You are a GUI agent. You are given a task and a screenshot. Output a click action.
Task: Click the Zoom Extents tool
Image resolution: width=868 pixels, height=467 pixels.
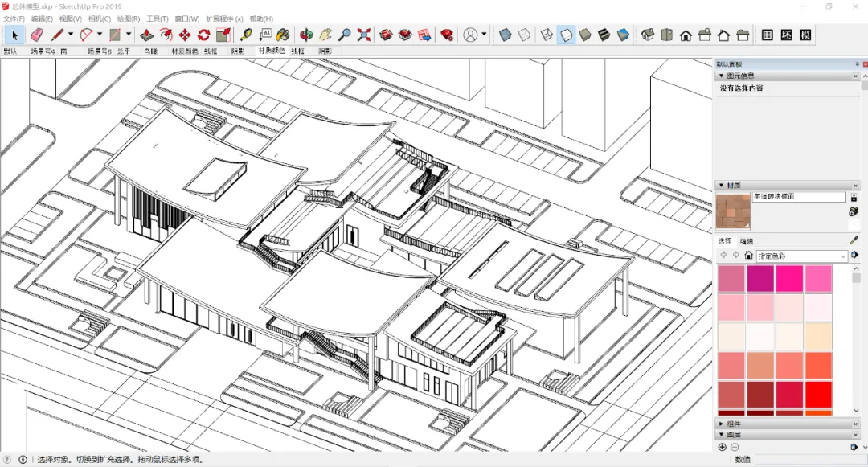coord(364,35)
